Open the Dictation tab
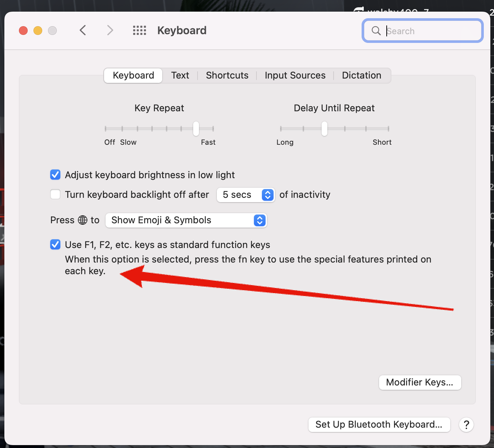Image resolution: width=494 pixels, height=448 pixels. [x=362, y=76]
